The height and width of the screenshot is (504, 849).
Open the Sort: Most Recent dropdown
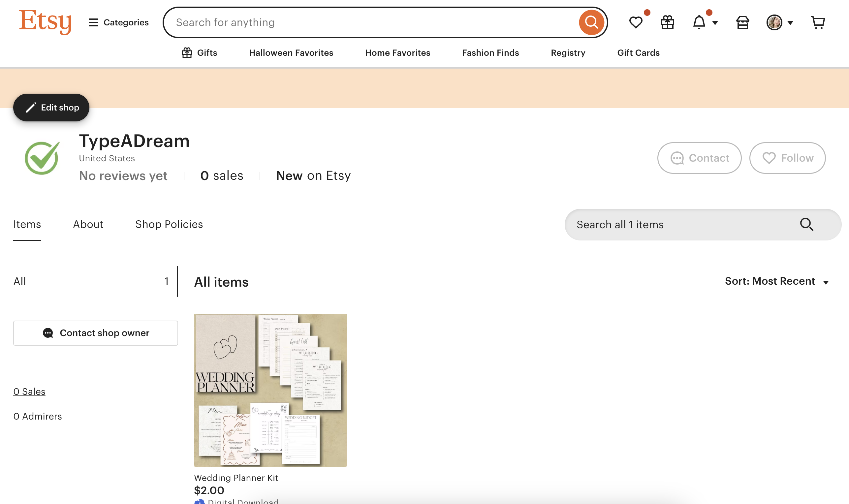click(x=777, y=281)
